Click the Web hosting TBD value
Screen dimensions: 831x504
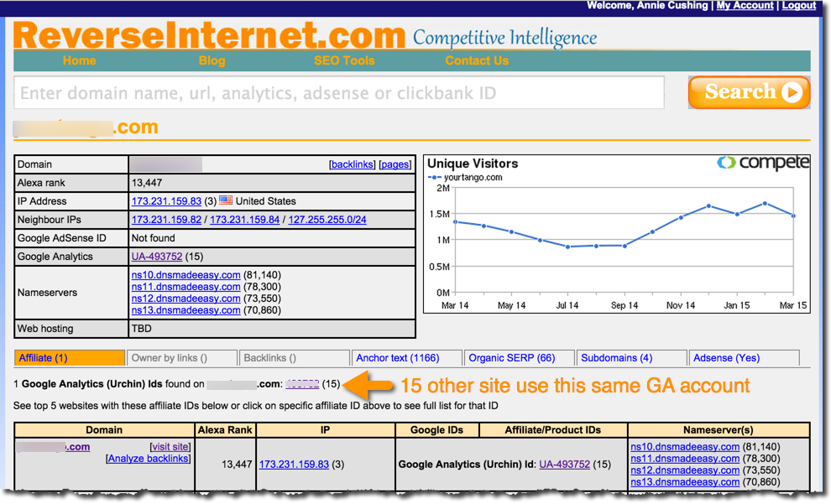(x=142, y=328)
